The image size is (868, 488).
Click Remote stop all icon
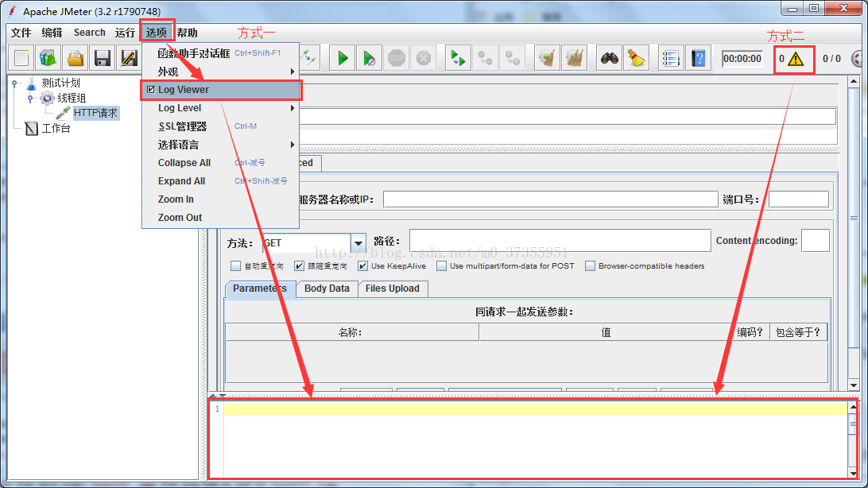click(485, 58)
